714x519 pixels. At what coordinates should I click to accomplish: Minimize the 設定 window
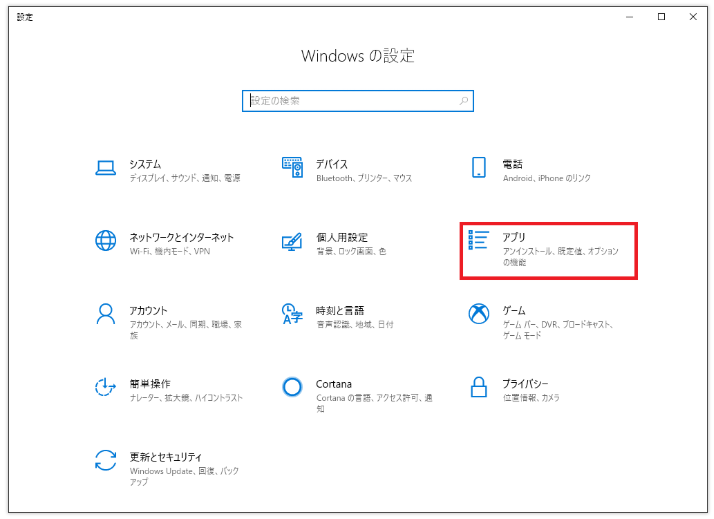pos(630,17)
